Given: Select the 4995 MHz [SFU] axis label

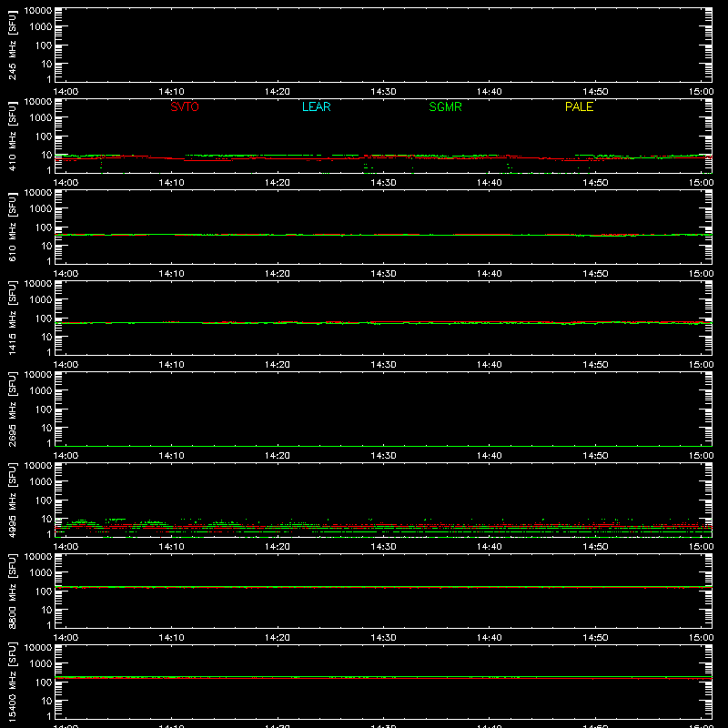Looking at the screenshot, I should 12,500.
